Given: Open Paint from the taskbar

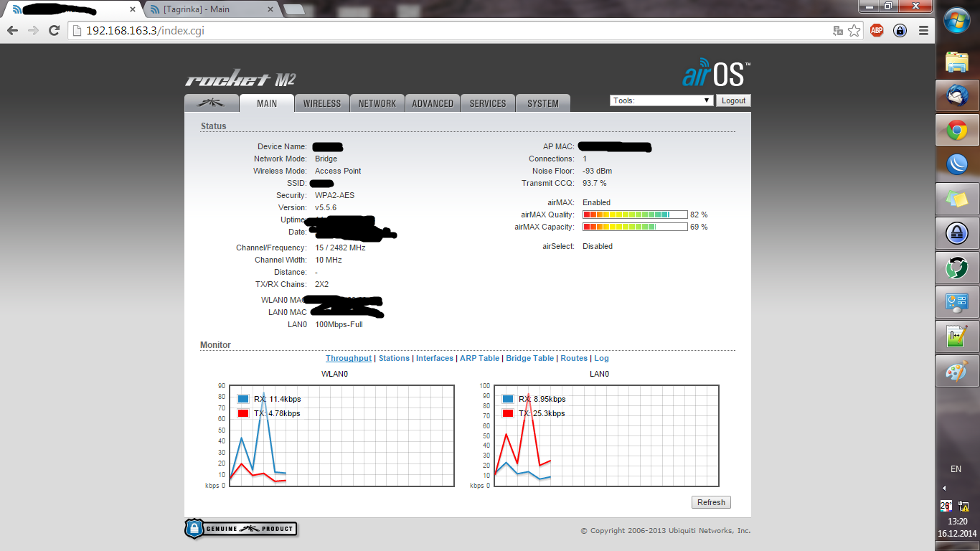Looking at the screenshot, I should click(957, 371).
